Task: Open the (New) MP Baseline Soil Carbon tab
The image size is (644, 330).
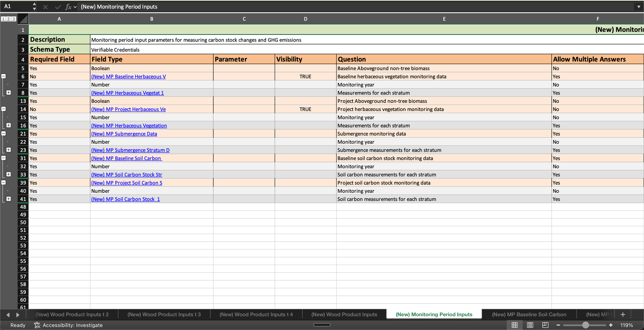Action: coord(529,314)
